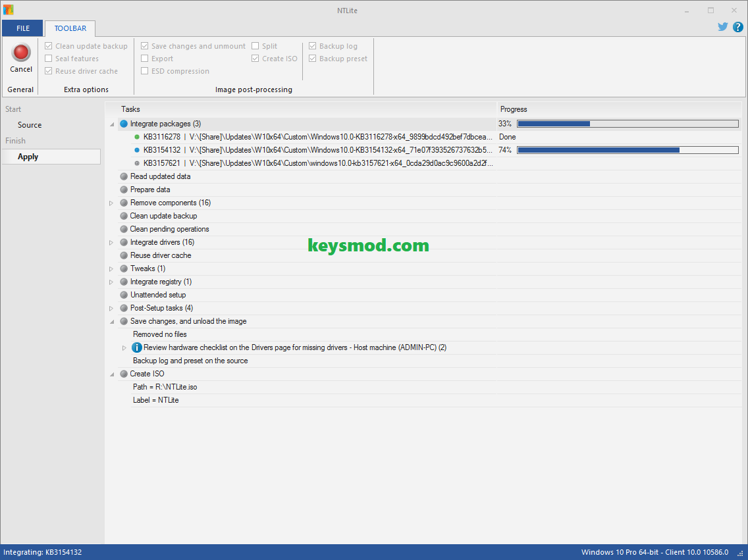Toggle Save changes and unmount checkbox

[x=145, y=46]
